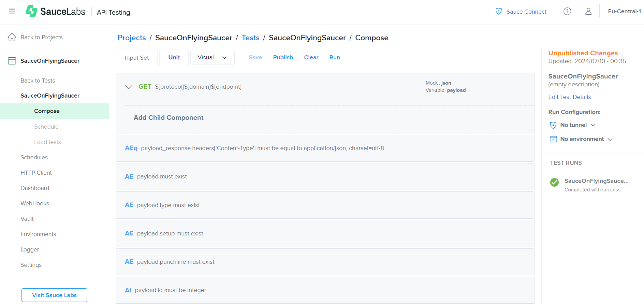
Task: Click the Projects breadcrumb link
Action: [132, 38]
